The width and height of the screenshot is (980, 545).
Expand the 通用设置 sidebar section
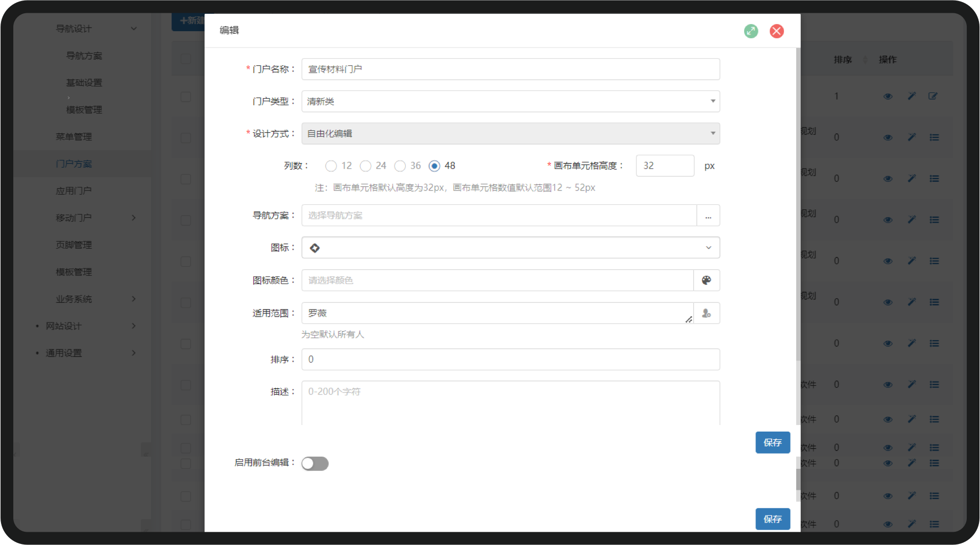pos(134,353)
